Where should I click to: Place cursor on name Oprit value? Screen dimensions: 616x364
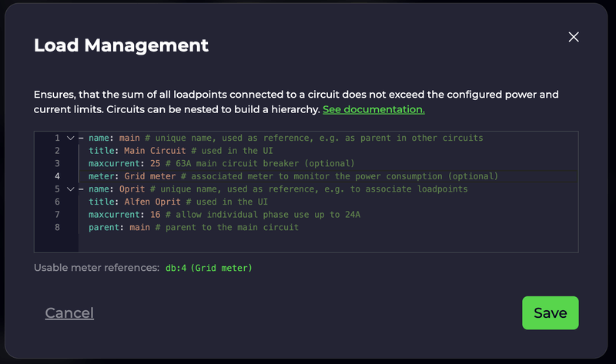132,189
